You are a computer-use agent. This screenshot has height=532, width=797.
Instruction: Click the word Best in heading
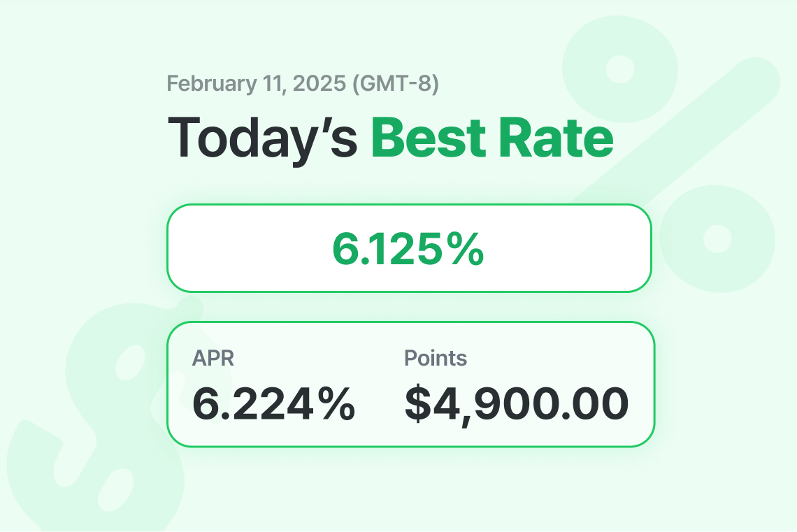429,138
